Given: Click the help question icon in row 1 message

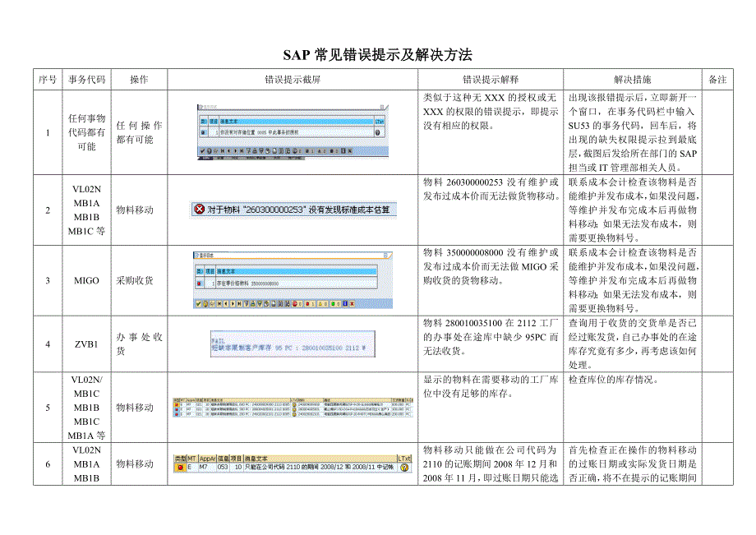Looking at the screenshot, I should pos(379,131).
